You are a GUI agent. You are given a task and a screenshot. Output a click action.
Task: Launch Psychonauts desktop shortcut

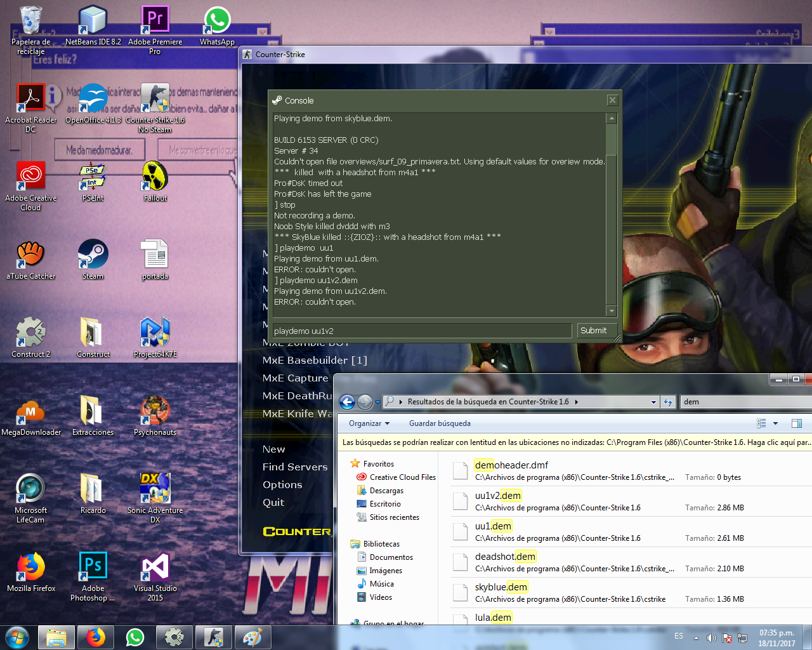[155, 416]
